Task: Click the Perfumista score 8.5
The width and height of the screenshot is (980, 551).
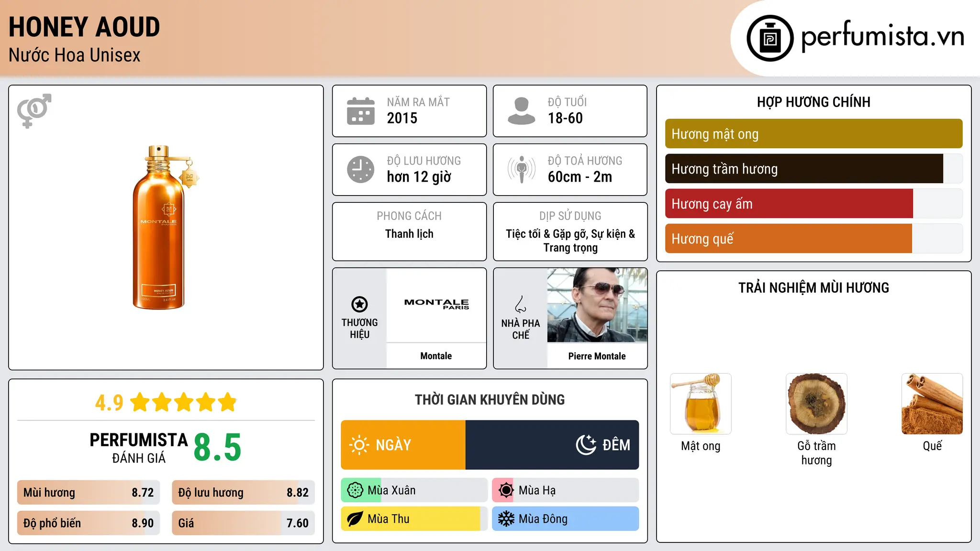Action: (217, 447)
